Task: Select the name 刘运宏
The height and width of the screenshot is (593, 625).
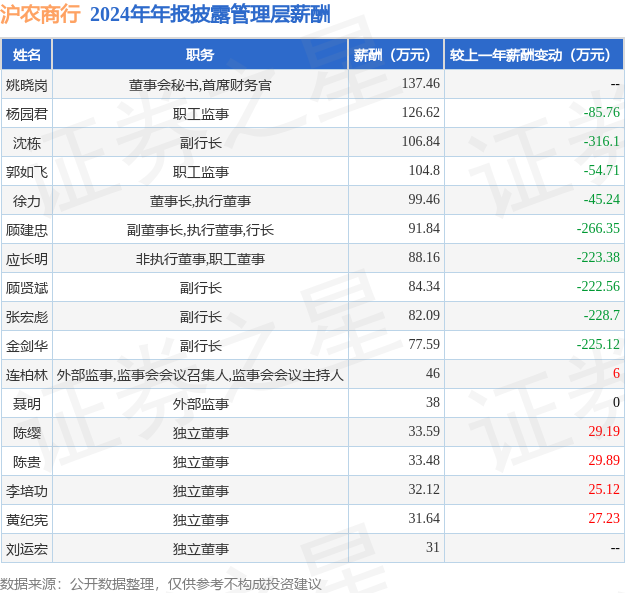Action: tap(27, 550)
